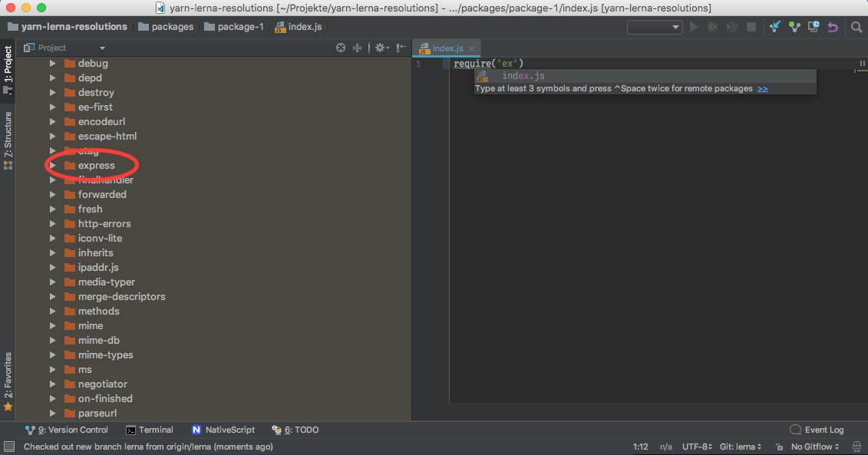This screenshot has height=455, width=868.
Task: Expand the merge-descriptors folder arrow
Action: (53, 296)
